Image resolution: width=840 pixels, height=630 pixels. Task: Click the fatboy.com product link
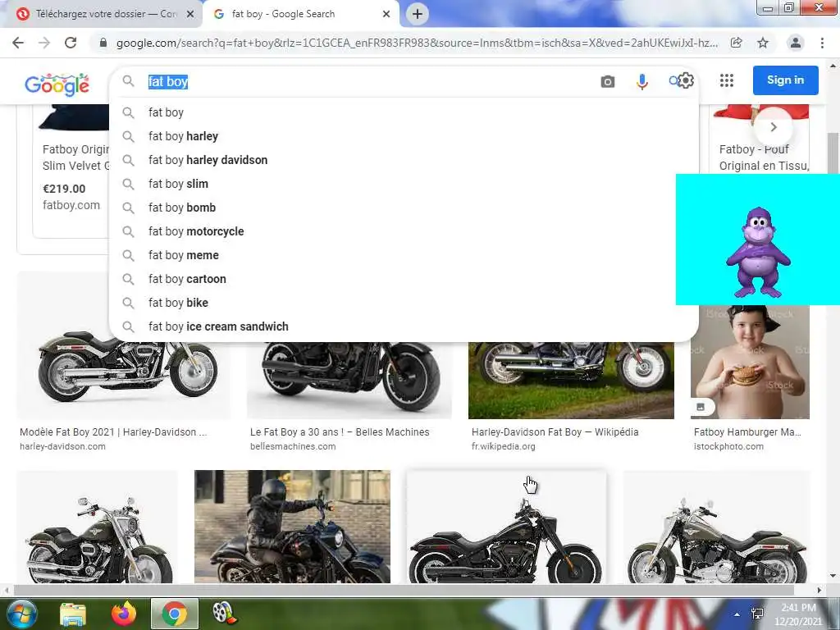(x=71, y=205)
